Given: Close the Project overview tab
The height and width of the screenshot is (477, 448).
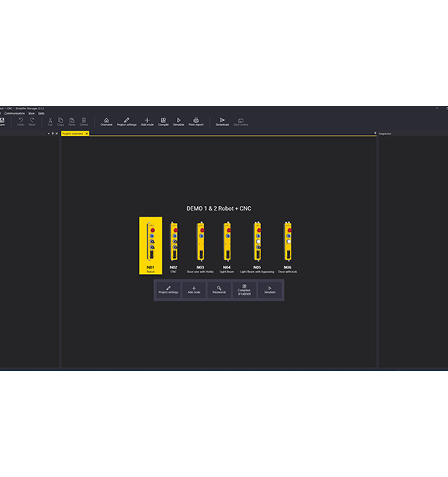Looking at the screenshot, I should [x=87, y=134].
